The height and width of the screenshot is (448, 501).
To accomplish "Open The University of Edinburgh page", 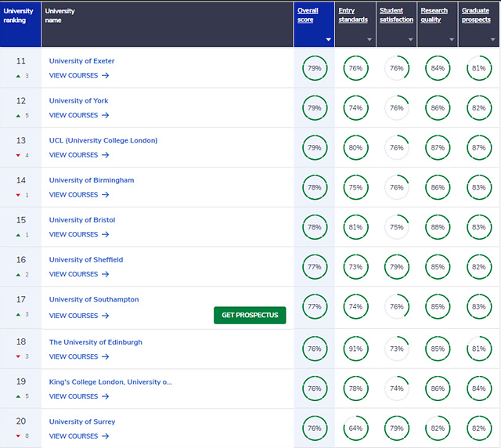I will (96, 342).
